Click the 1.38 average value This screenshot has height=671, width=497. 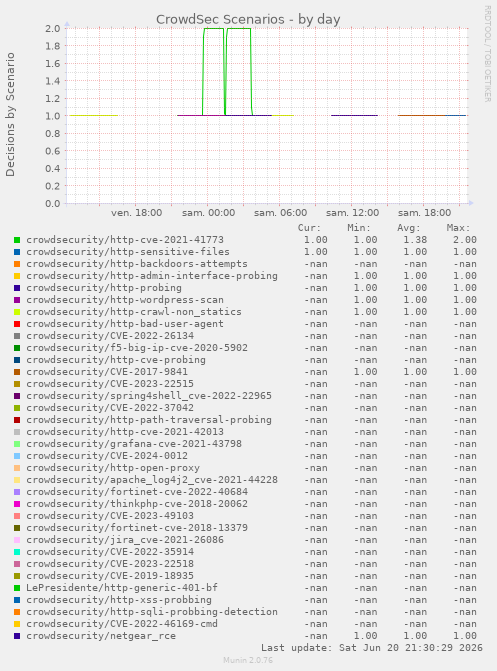[415, 240]
